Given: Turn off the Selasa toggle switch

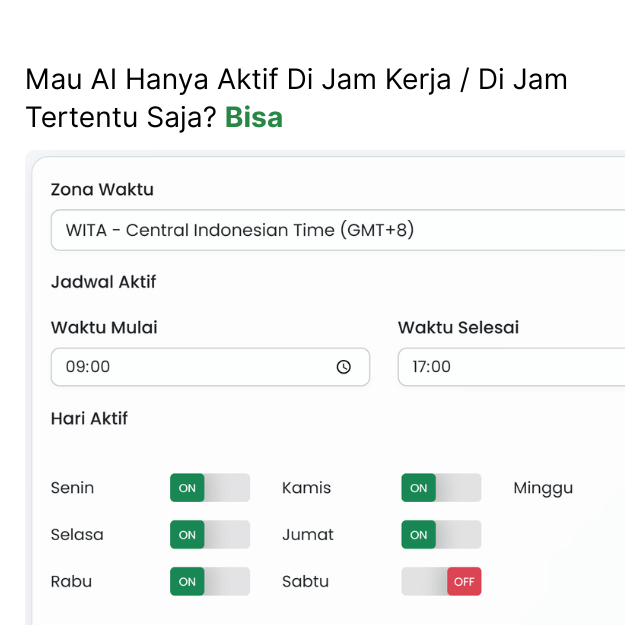Looking at the screenshot, I should coord(209,535).
